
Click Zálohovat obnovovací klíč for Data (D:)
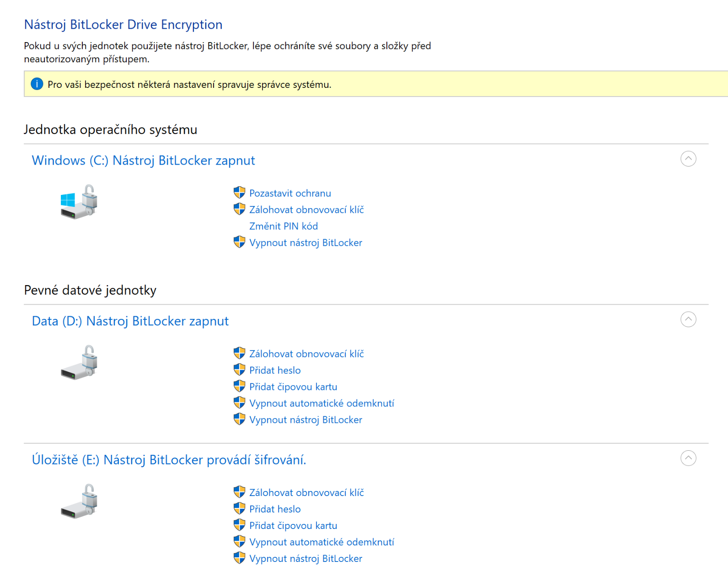tap(306, 354)
